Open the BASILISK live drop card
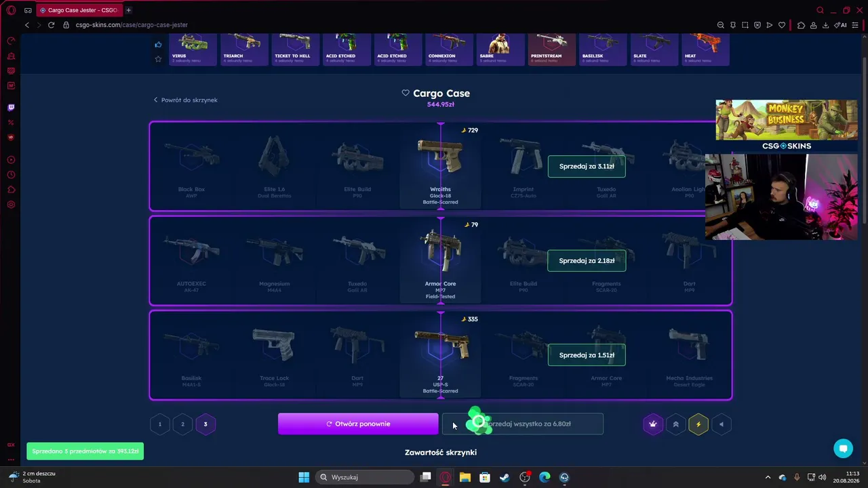Viewport: 868px width, 488px height. 604,49
